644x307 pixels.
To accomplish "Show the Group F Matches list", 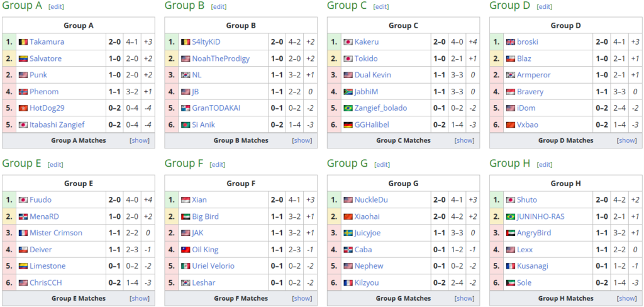I will pos(302,298).
